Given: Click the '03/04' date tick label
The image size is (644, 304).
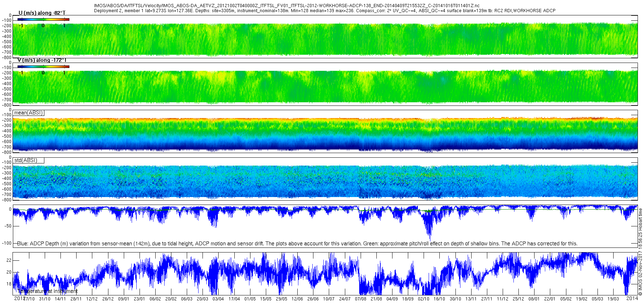Looking at the screenshot, I should pyautogui.click(x=218, y=299).
